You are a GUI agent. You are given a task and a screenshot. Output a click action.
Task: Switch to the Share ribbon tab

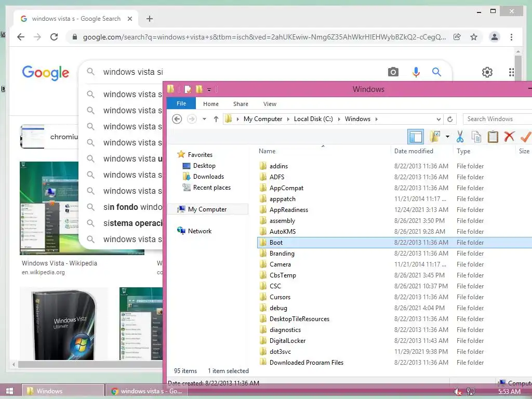[241, 104]
